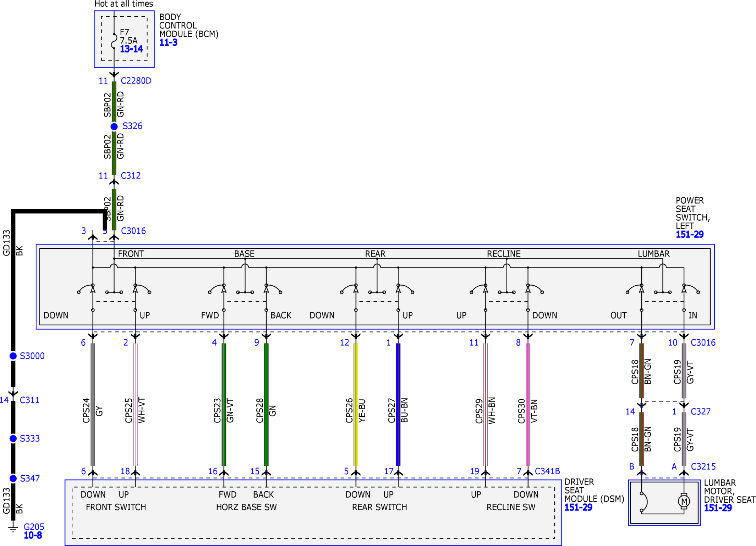
Task: Click the F7 7.5A fuse symbol
Action: pyautogui.click(x=114, y=41)
